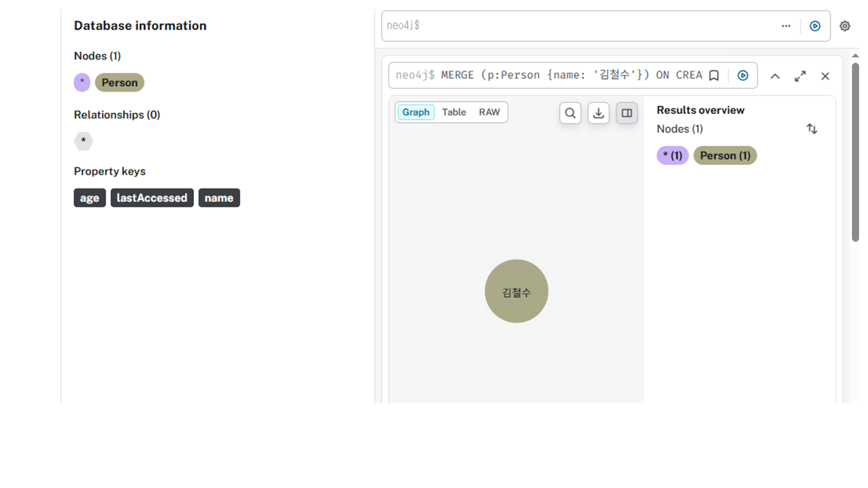This screenshot has width=868, height=488.
Task: Collapse the result frame with the chevron
Action: [775, 76]
